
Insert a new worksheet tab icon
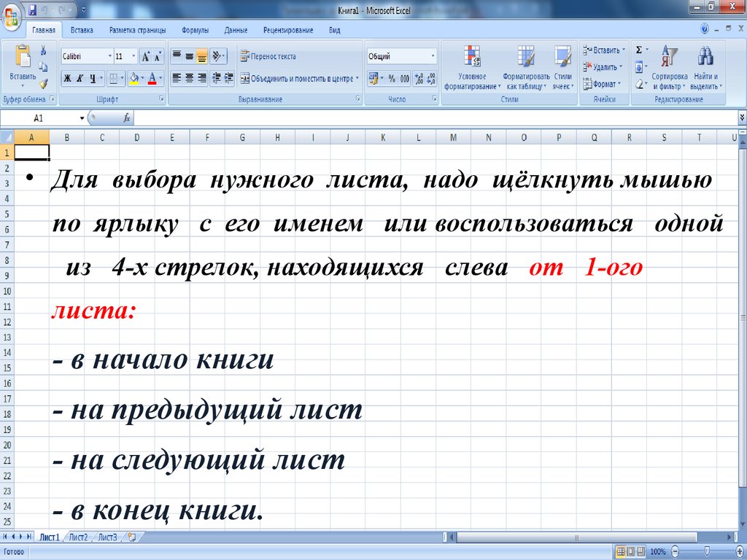point(131,537)
